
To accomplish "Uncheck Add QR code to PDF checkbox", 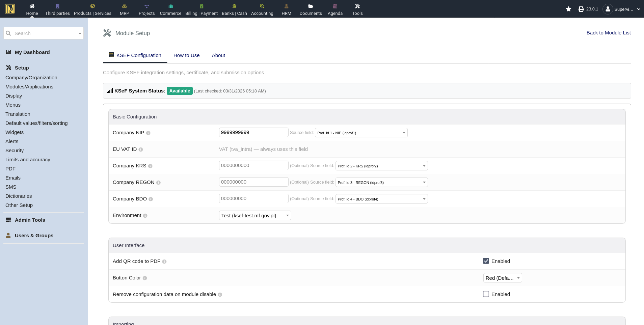I will pyautogui.click(x=486, y=261).
